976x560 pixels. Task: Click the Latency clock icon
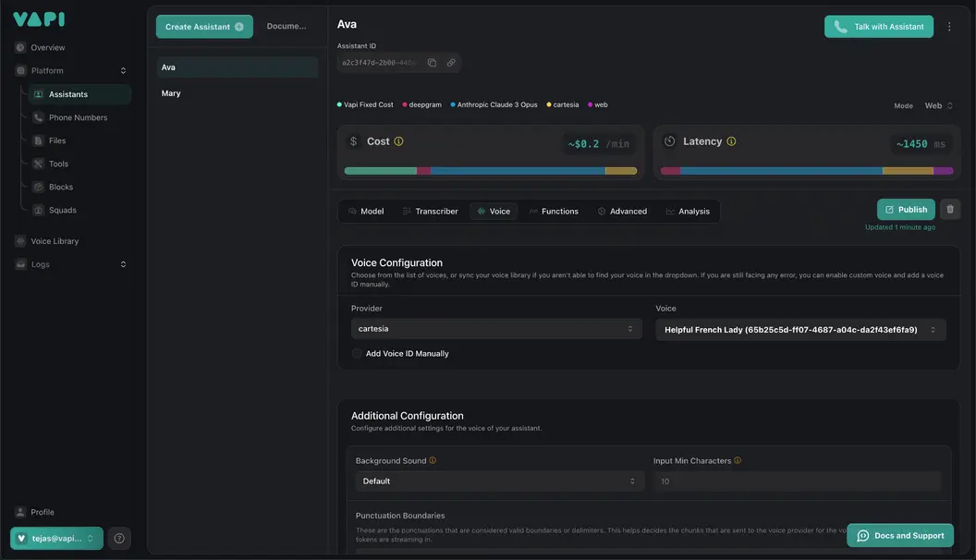click(670, 141)
